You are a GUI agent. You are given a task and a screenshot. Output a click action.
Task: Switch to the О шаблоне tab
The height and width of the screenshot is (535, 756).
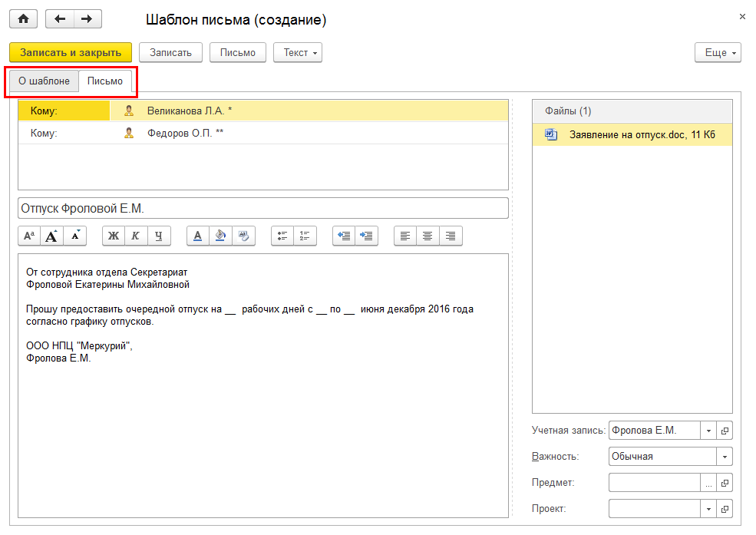coord(44,81)
